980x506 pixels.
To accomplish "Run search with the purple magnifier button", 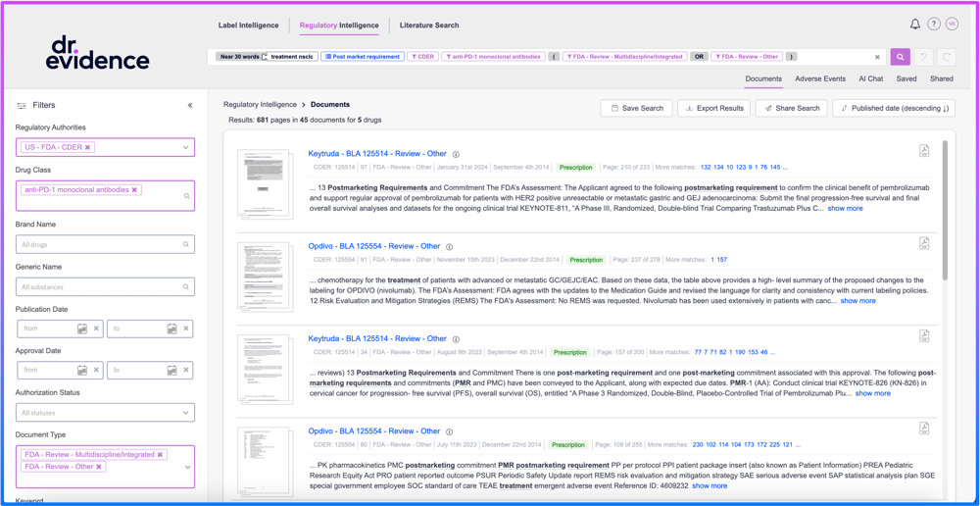I will click(900, 56).
